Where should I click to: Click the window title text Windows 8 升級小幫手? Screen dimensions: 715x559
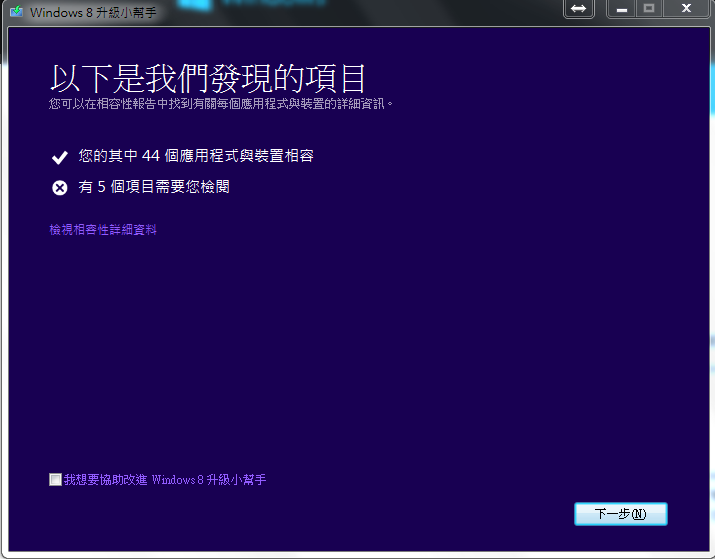pos(93,12)
